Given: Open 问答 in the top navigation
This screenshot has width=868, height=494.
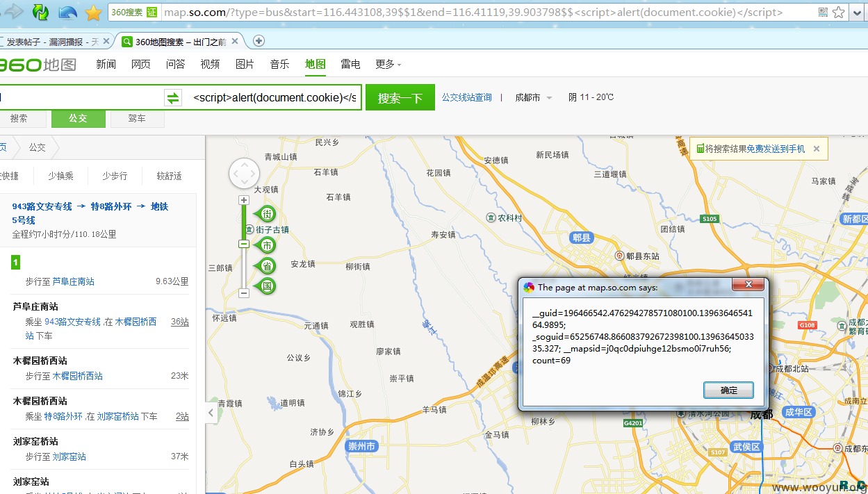Looking at the screenshot, I should [175, 64].
